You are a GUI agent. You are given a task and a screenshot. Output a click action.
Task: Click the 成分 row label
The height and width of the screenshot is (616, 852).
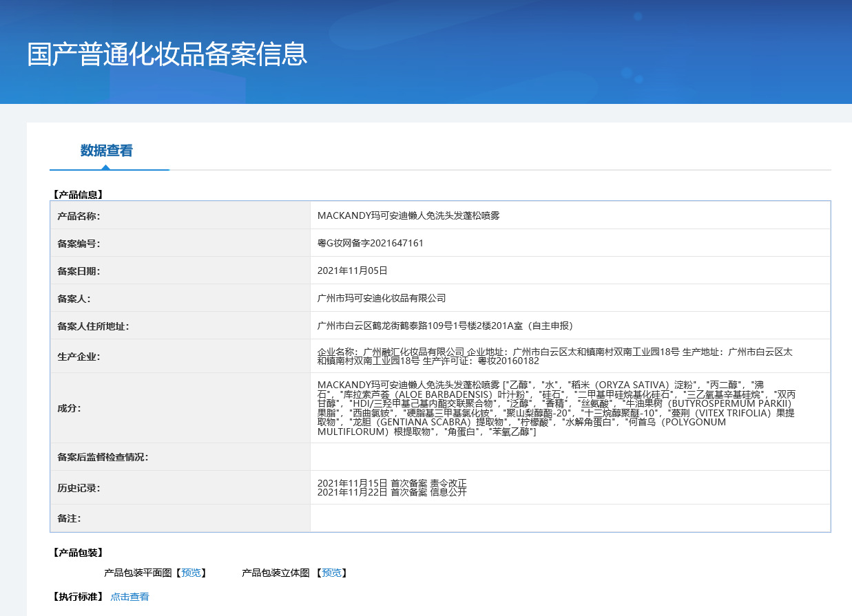(x=69, y=408)
